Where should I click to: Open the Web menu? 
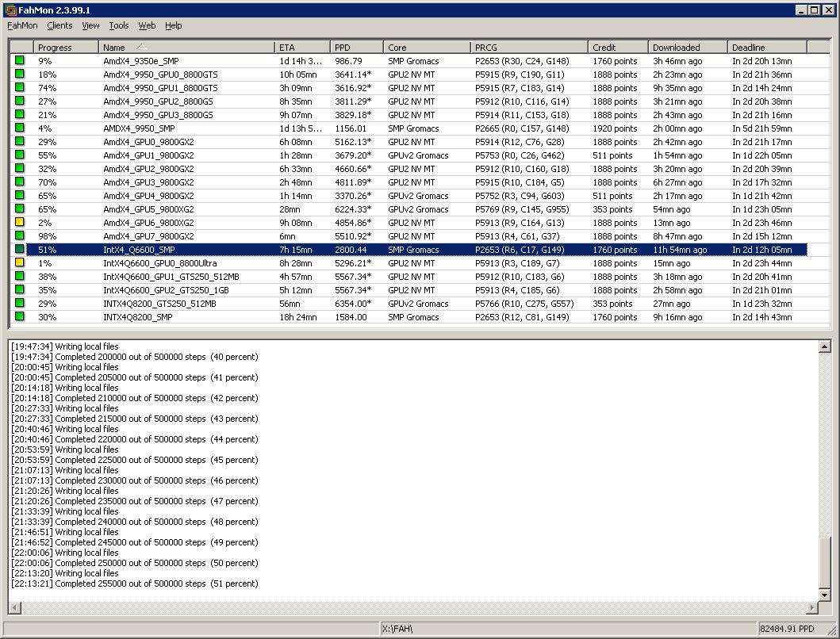[x=147, y=25]
